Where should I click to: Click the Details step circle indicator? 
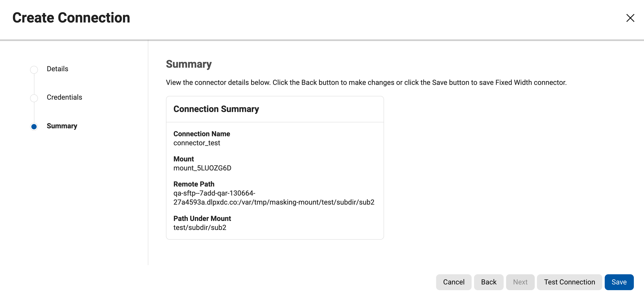point(34,69)
